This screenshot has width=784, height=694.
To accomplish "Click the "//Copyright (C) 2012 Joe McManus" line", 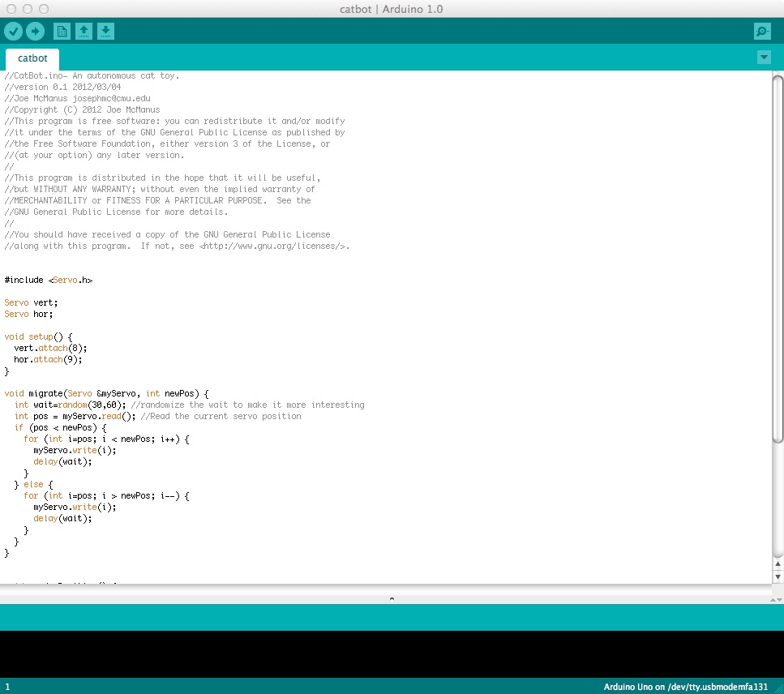I will [82, 110].
